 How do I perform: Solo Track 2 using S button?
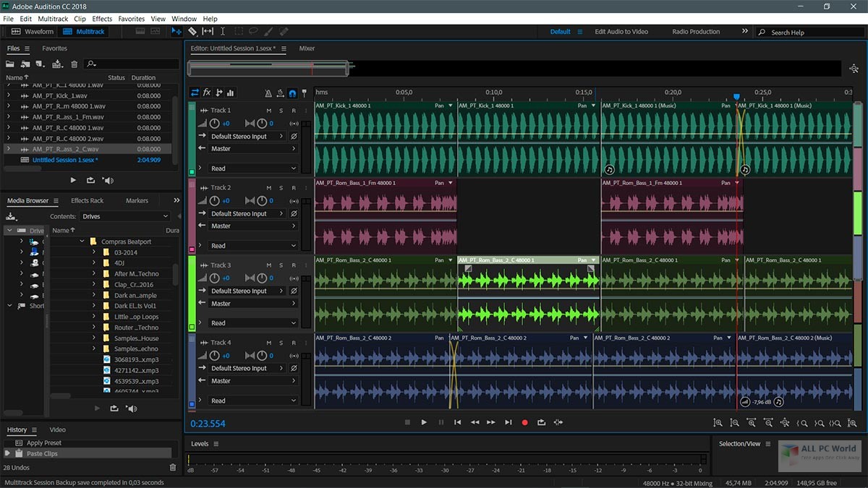point(281,188)
